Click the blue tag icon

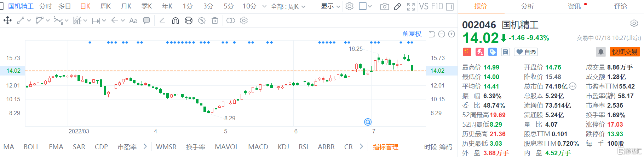click(x=493, y=52)
